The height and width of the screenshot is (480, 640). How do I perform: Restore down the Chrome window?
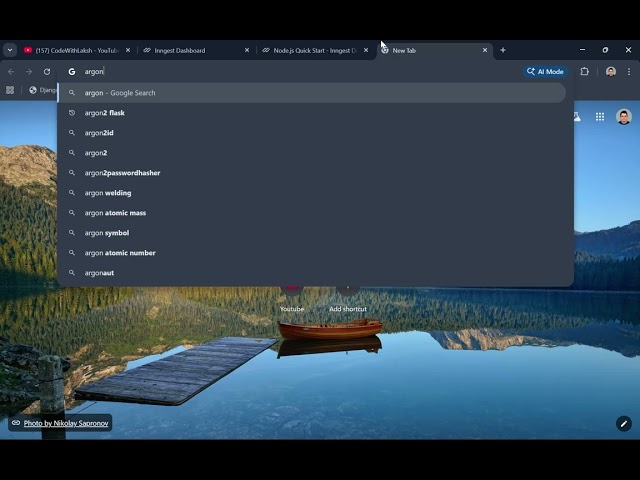click(605, 50)
